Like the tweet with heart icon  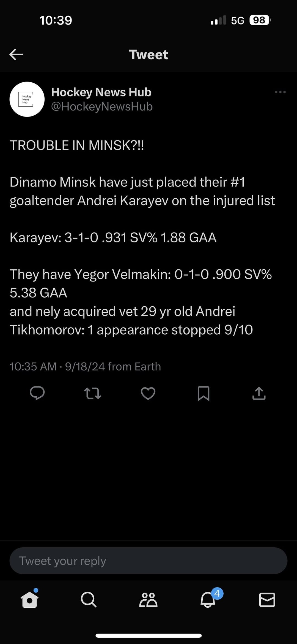148,393
